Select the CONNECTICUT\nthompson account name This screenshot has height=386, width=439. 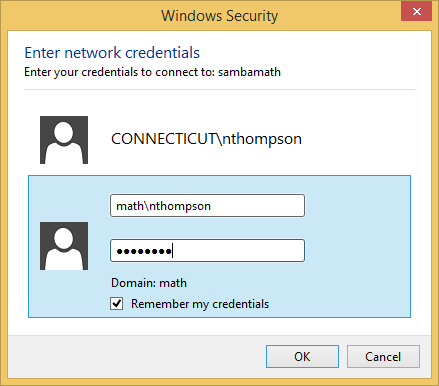[x=206, y=139]
